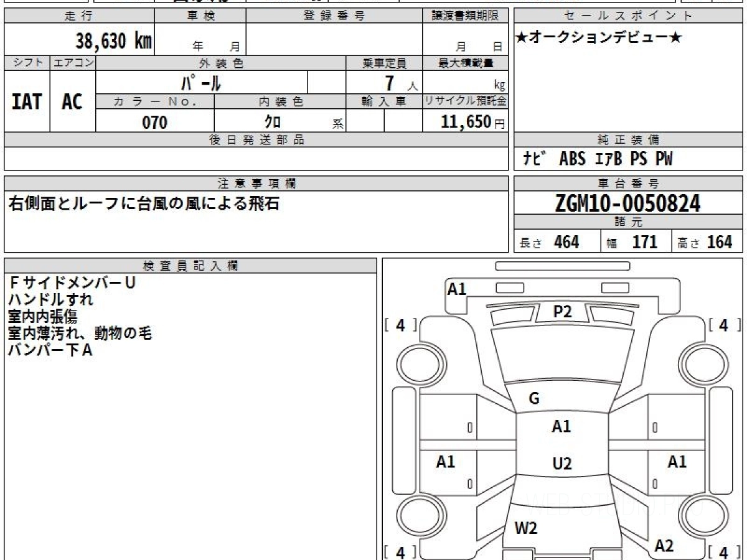Click the front-right tire rating [4]
The image size is (747, 560).
click(x=724, y=325)
